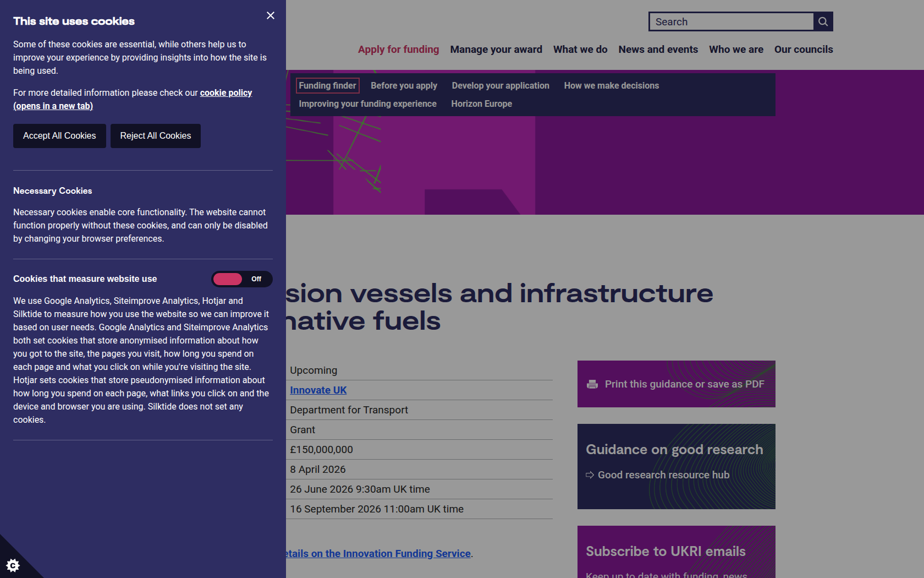
Task: Toggle cookies that measure website use
Action: [x=241, y=279]
